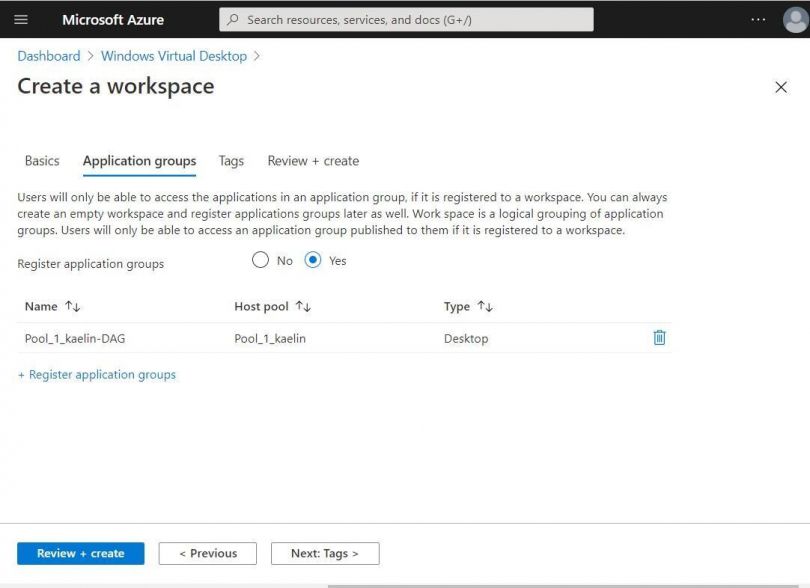Click the search magnifier icon

point(230,19)
